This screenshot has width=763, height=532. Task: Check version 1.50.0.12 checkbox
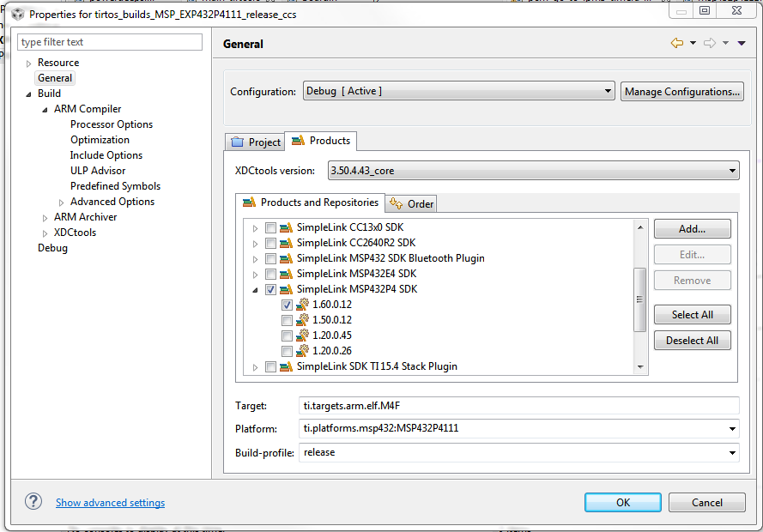pos(287,320)
